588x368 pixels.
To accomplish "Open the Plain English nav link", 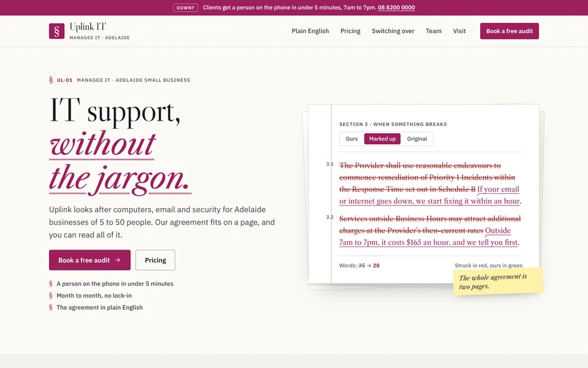I will [310, 31].
